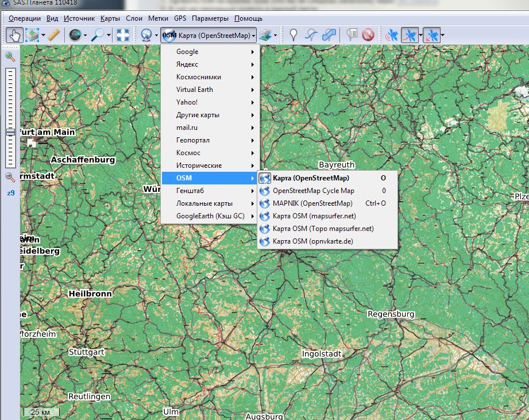Open the Параметры menu

point(210,18)
